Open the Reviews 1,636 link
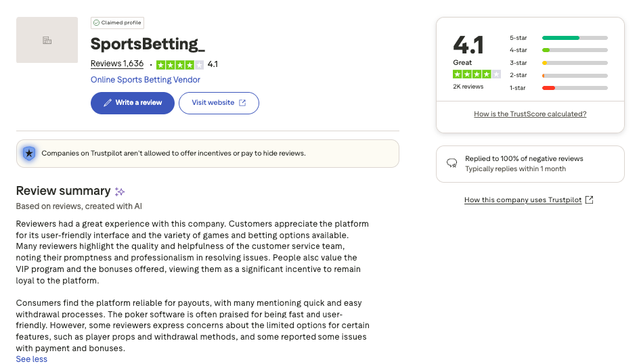Screen dimensions: 639x364 click(117, 64)
